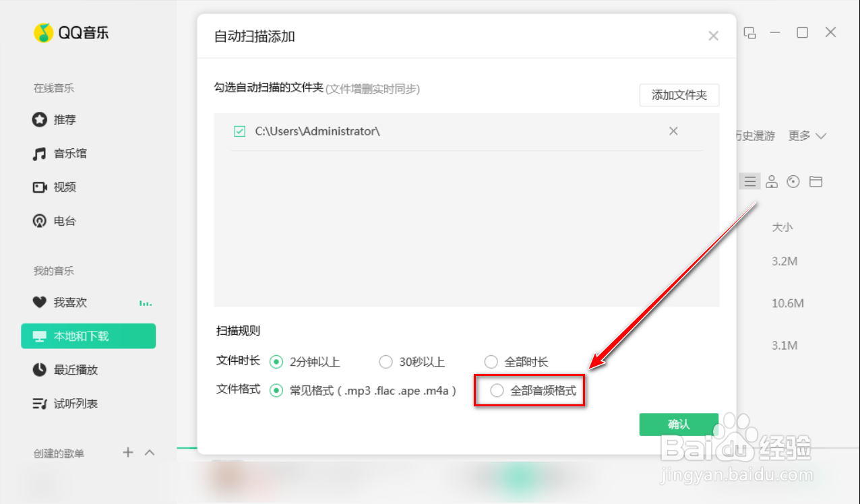
Task: Select the 全部音频格式 radio option
Action: (497, 390)
